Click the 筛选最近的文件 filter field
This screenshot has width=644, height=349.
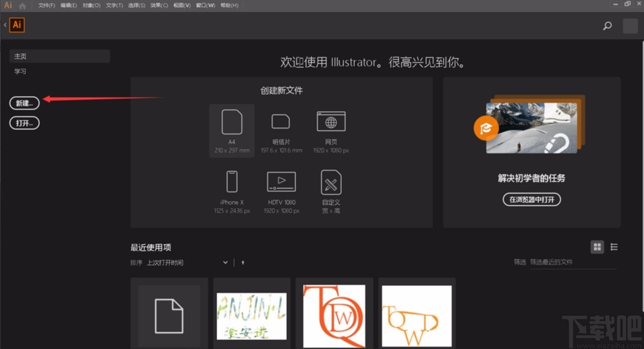(573, 263)
